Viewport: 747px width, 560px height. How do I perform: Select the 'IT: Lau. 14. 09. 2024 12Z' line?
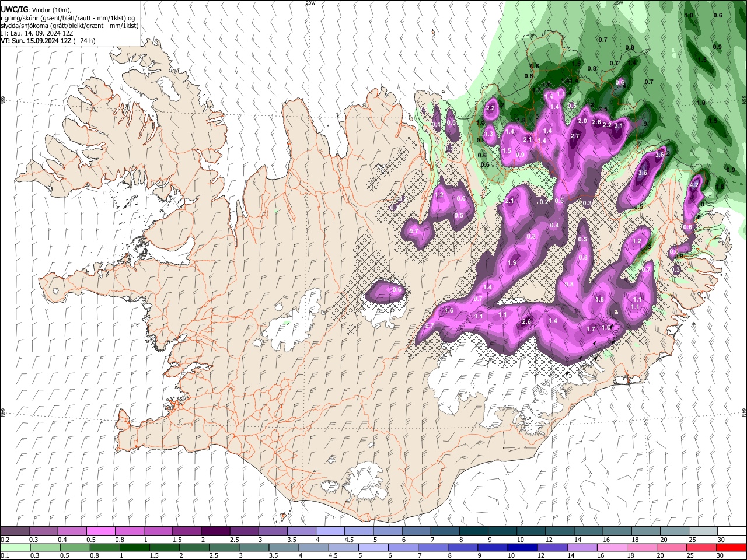pyautogui.click(x=36, y=33)
